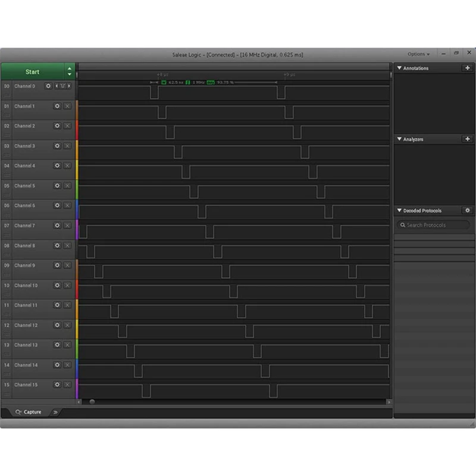The width and height of the screenshot is (476, 476).
Task: Open Decoded Protocols gear settings
Action: (x=468, y=211)
